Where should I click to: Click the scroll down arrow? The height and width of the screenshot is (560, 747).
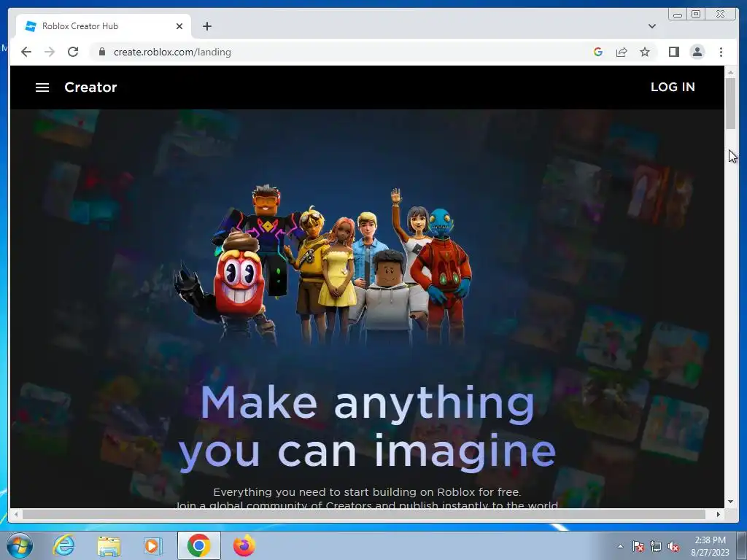pyautogui.click(x=730, y=502)
